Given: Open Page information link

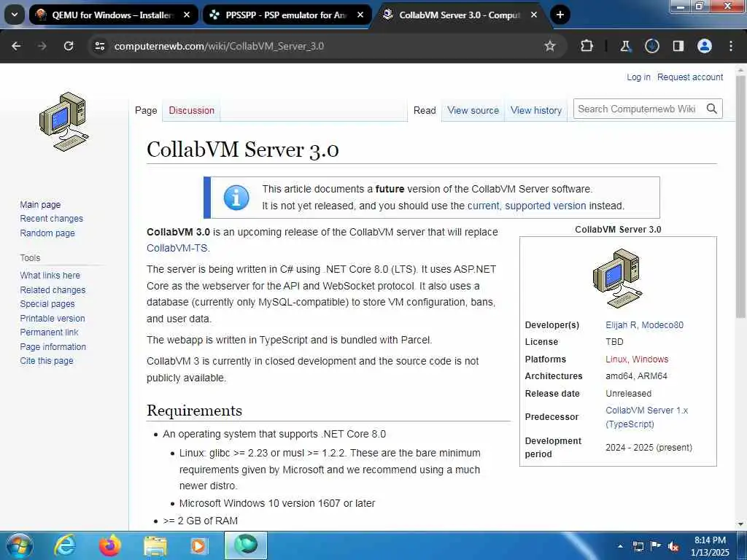Looking at the screenshot, I should point(53,346).
